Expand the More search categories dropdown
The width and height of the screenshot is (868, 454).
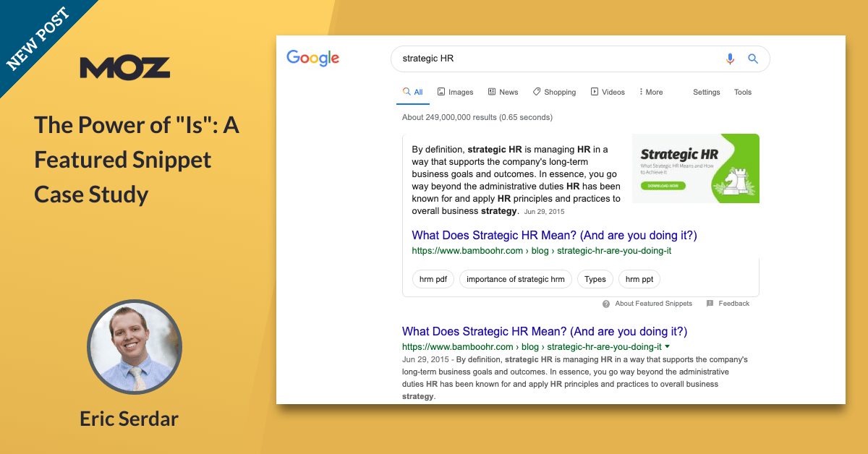coord(650,92)
